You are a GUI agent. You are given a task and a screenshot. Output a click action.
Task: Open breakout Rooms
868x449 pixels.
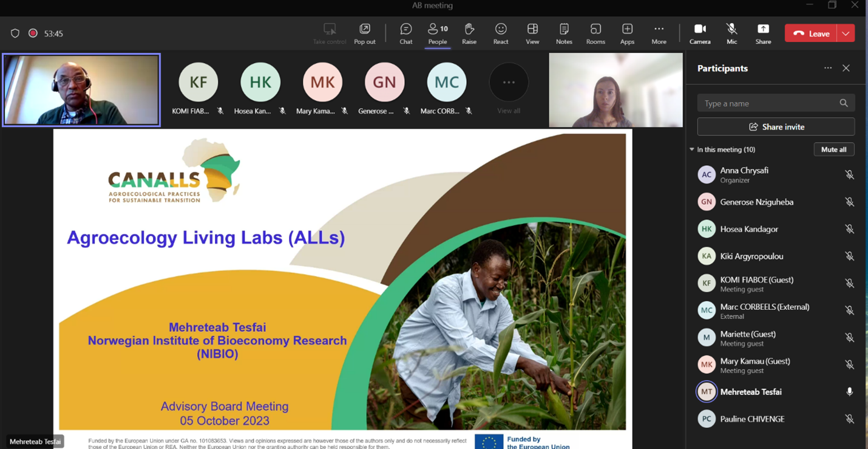[595, 33]
